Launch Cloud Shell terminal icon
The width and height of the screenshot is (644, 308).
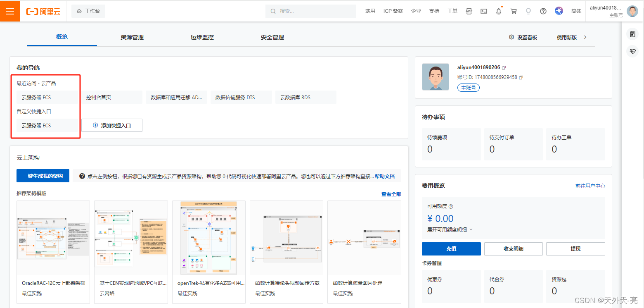click(x=484, y=11)
